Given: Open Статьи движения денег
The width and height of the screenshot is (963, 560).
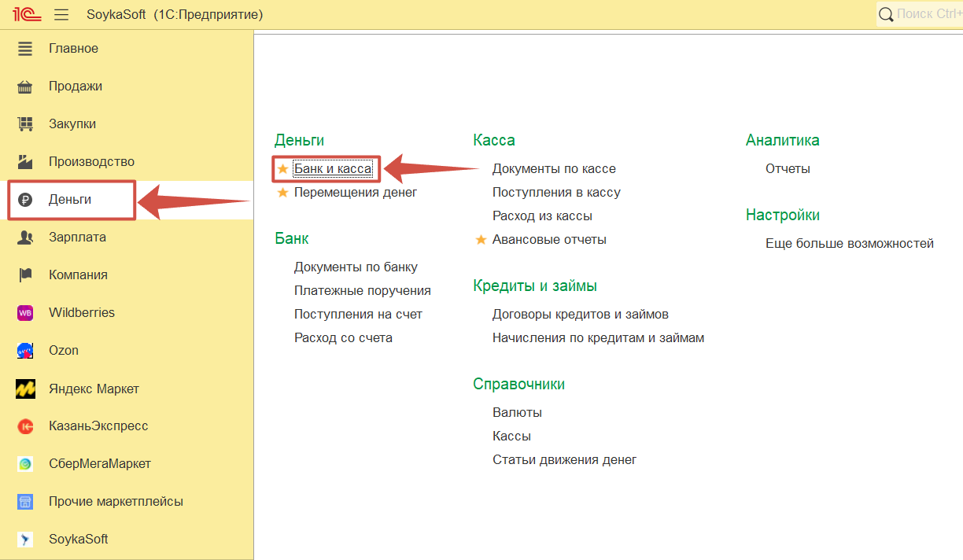Looking at the screenshot, I should click(564, 459).
